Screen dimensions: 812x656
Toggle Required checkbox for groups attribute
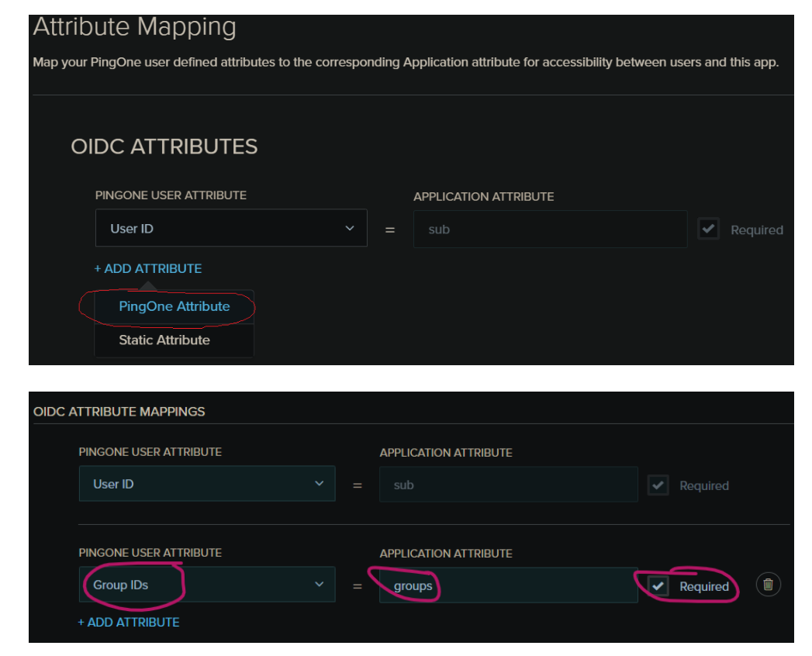point(658,586)
